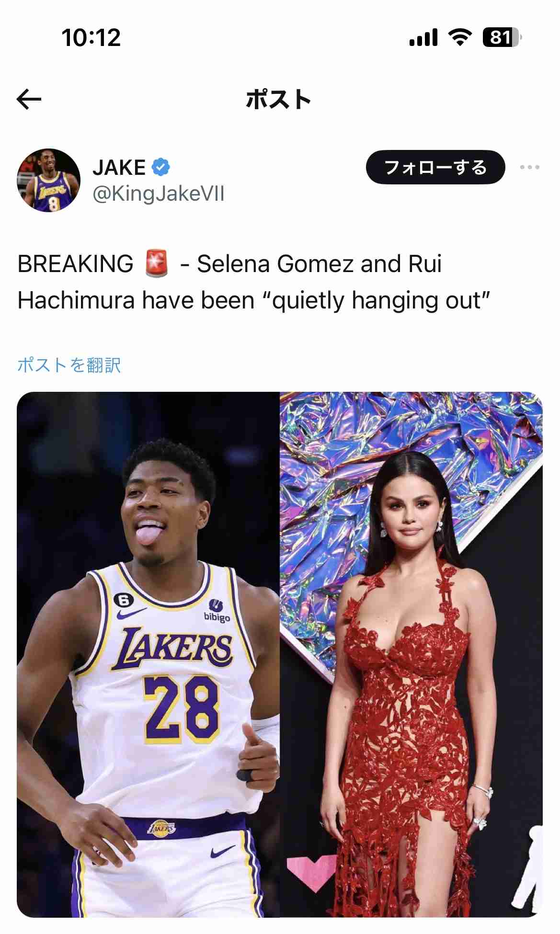Go back using the left arrow
The image size is (560, 934).
[29, 100]
